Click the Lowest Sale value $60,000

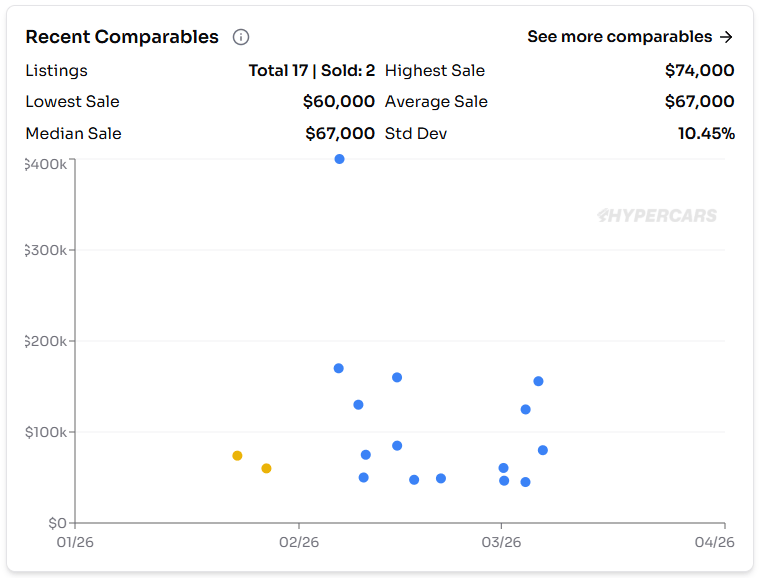click(x=338, y=102)
